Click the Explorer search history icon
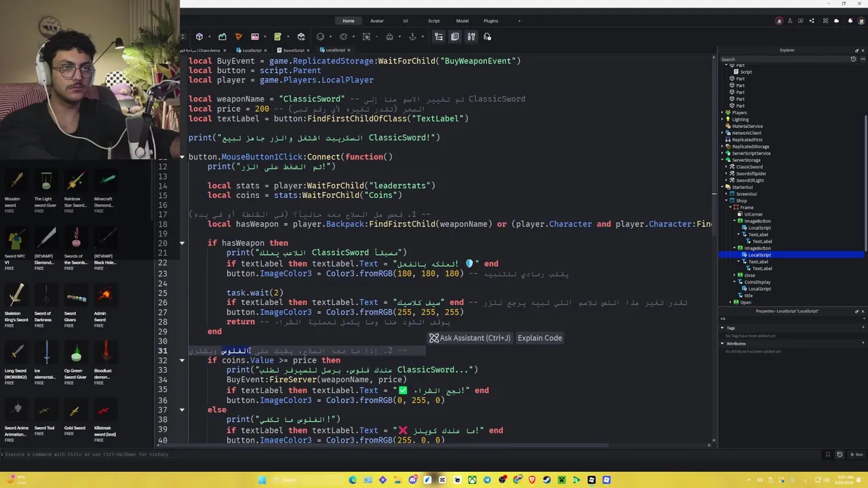The width and height of the screenshot is (868, 488). tap(853, 59)
